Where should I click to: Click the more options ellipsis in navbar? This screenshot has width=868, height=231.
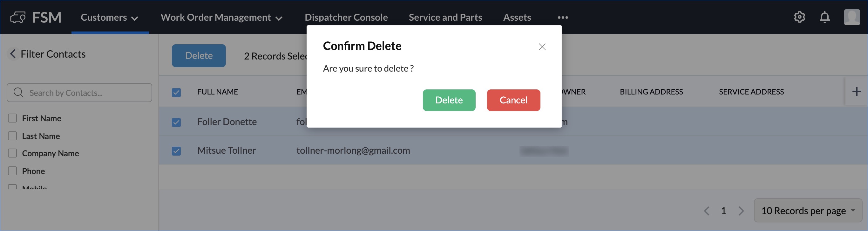[562, 17]
